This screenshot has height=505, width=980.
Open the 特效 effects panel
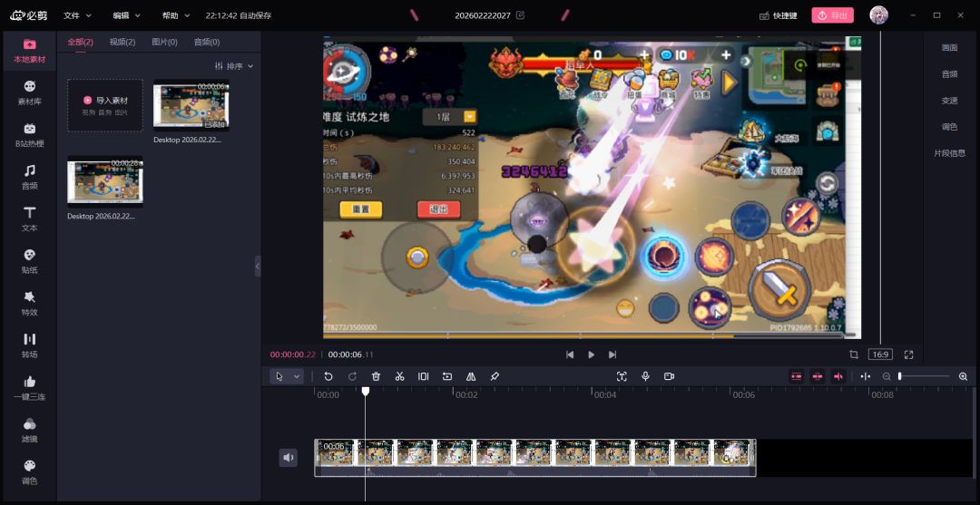point(29,304)
